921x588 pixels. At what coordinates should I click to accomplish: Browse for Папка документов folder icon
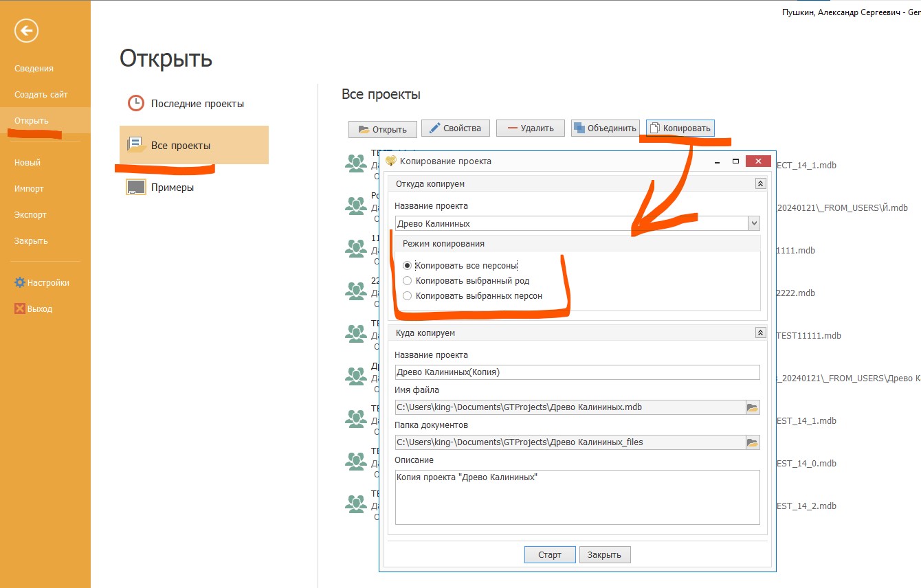click(753, 442)
